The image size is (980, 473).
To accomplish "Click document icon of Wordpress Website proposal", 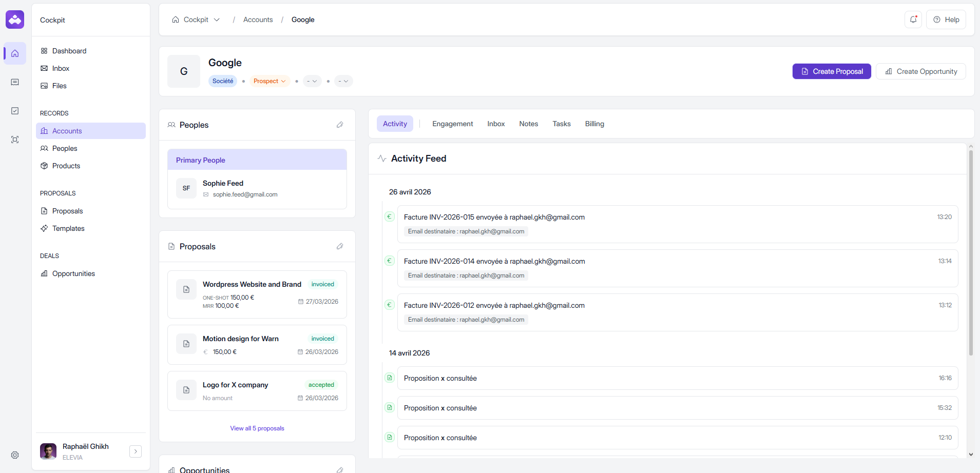I will (186, 289).
